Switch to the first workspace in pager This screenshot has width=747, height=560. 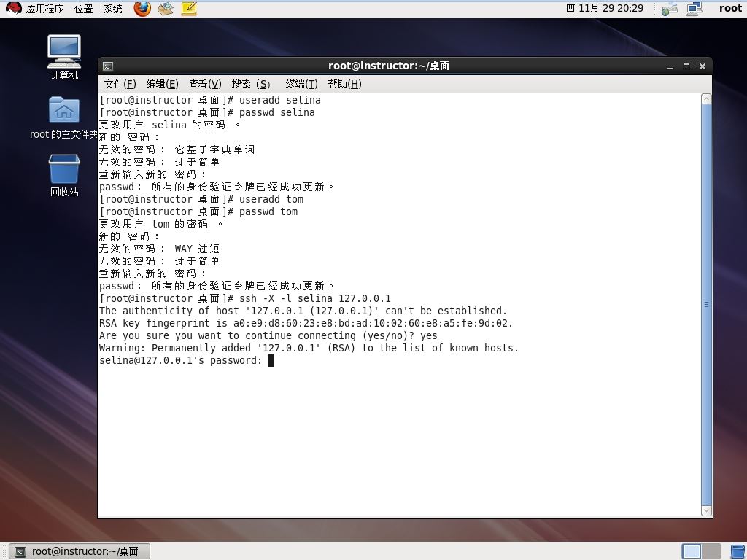pos(692,551)
